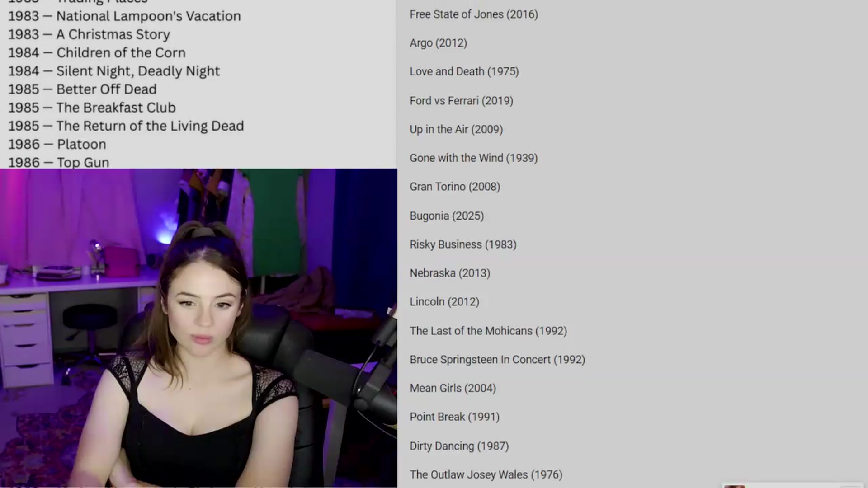Click 'Point Break (1991)'

point(454,417)
